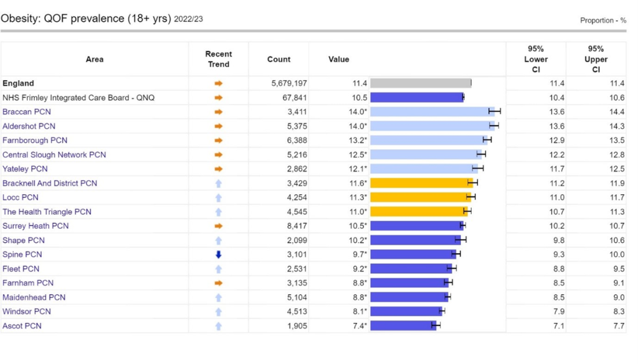The height and width of the screenshot is (364, 638).
Task: Click Bracknell And District upward trend arrow
Action: tap(219, 183)
